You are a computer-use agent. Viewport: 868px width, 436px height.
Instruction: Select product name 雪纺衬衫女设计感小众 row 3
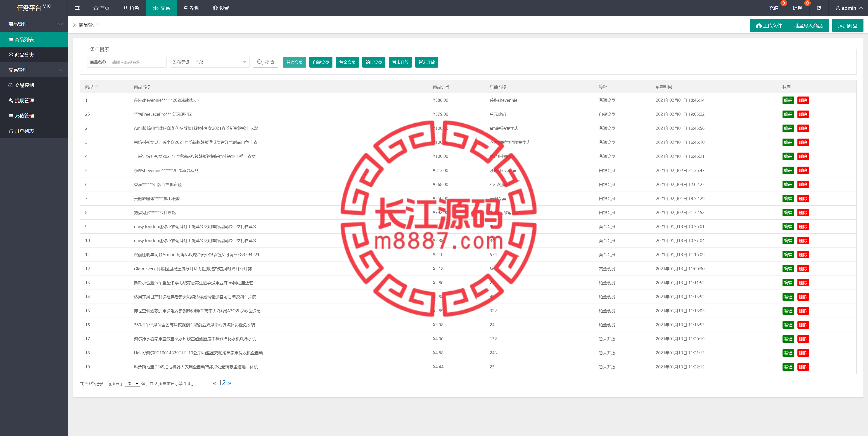pos(195,142)
